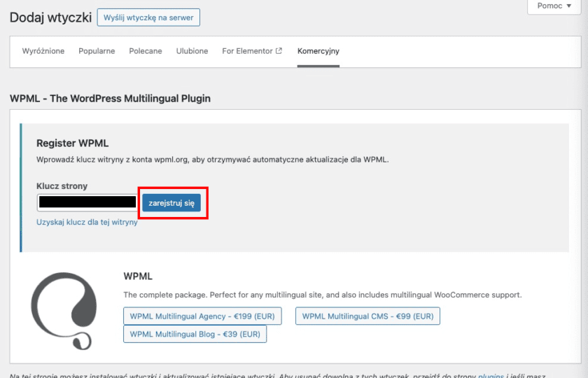Open the For Elementor tab
588x378 pixels.
248,51
